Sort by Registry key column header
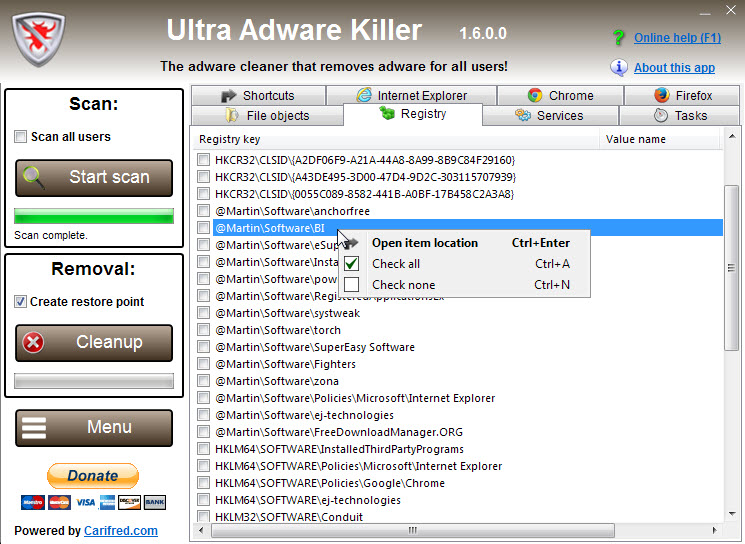The image size is (745, 544). pyautogui.click(x=397, y=139)
